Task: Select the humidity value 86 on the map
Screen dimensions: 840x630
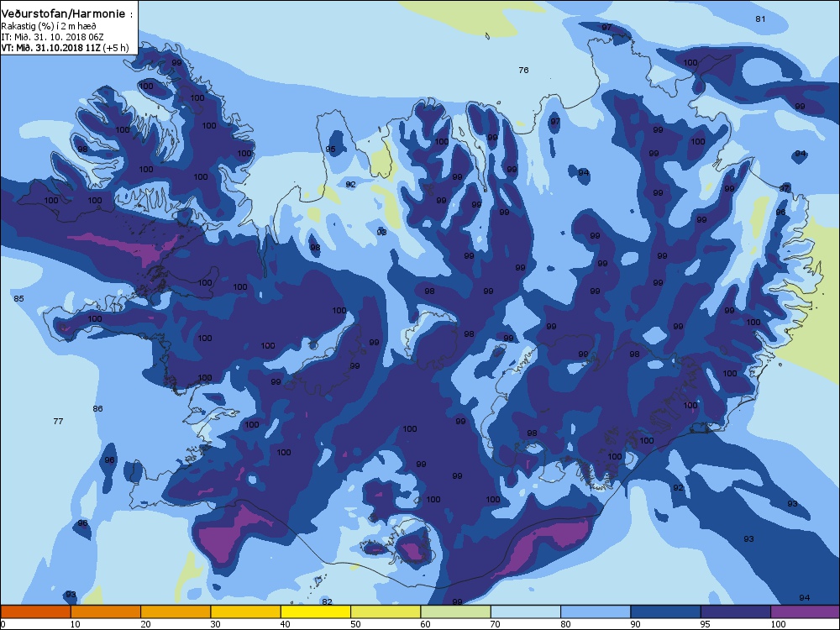Action: point(97,409)
